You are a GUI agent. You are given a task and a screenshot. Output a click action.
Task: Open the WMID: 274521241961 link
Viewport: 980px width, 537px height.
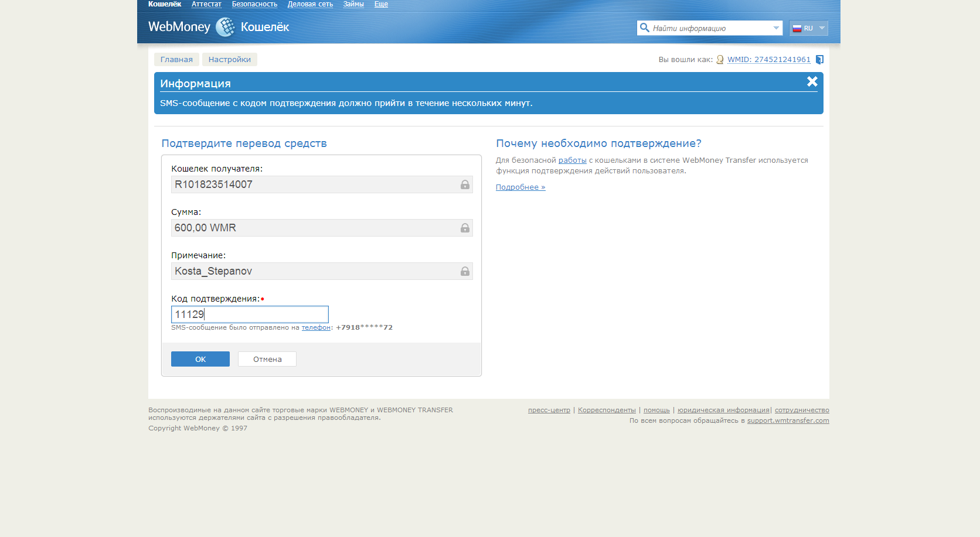769,59
